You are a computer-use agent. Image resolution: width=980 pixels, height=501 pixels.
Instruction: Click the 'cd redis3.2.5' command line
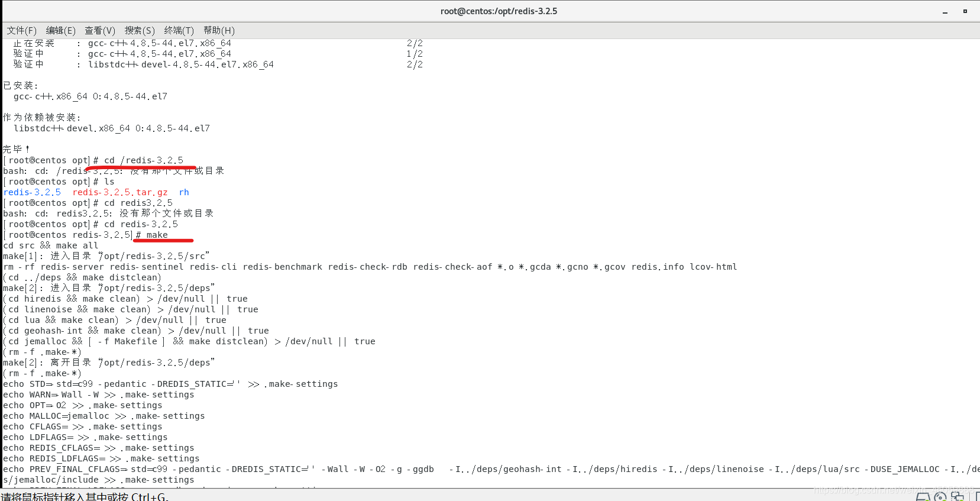(x=88, y=203)
